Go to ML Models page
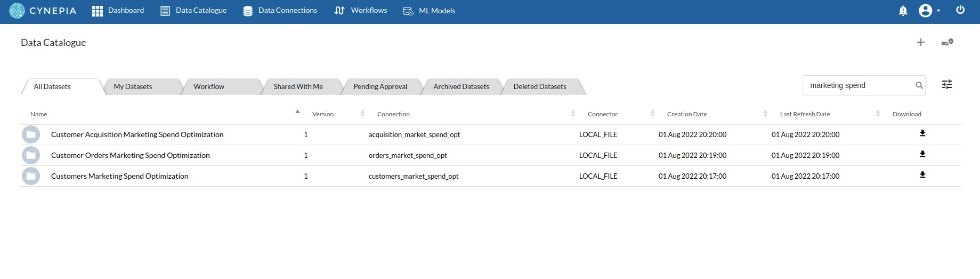 coord(429,11)
